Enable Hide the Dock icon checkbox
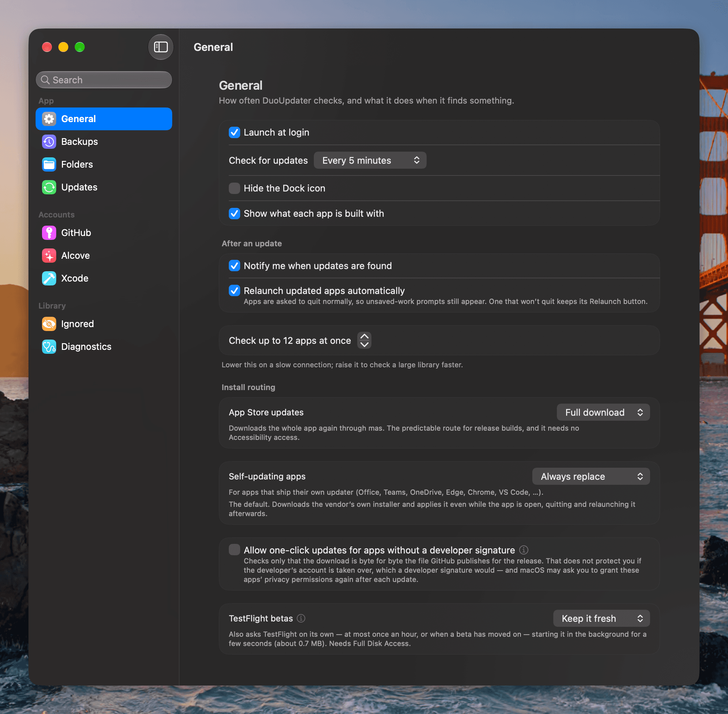The height and width of the screenshot is (714, 728). 234,188
